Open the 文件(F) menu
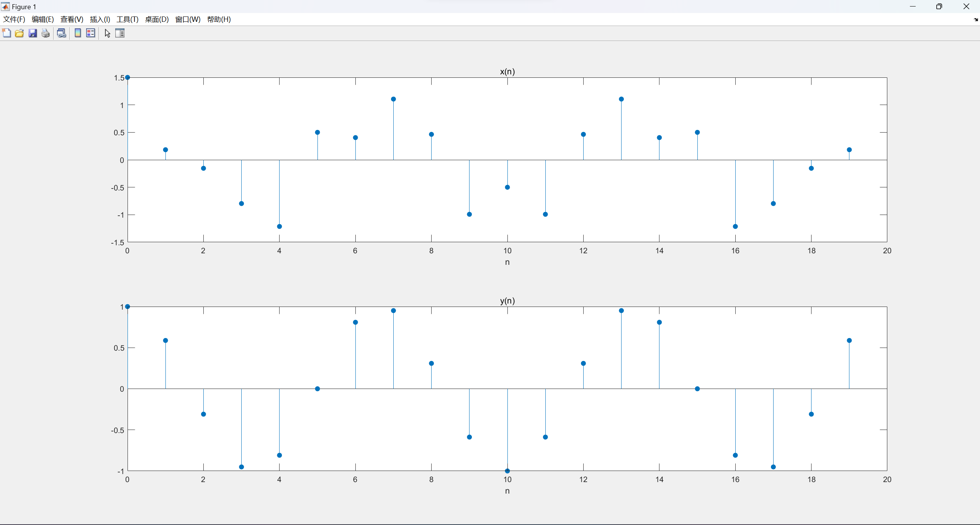This screenshot has width=980, height=525. point(14,20)
